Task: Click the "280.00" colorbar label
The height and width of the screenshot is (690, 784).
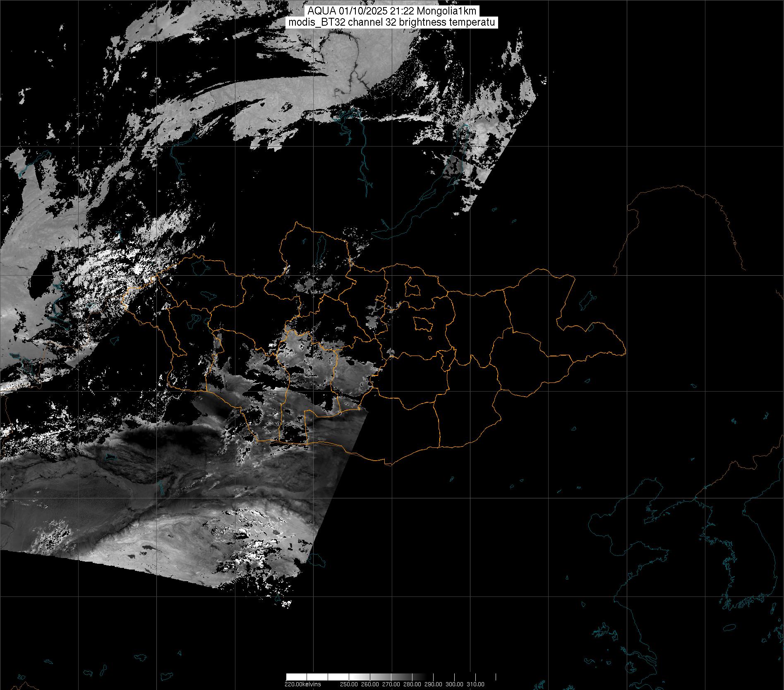Action: (412, 684)
